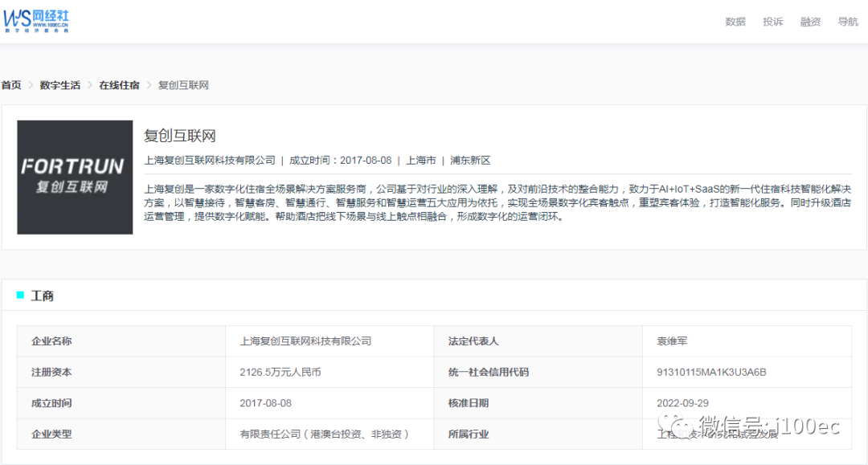Select the 企业类型 label cell
868x465 pixels.
click(121, 434)
